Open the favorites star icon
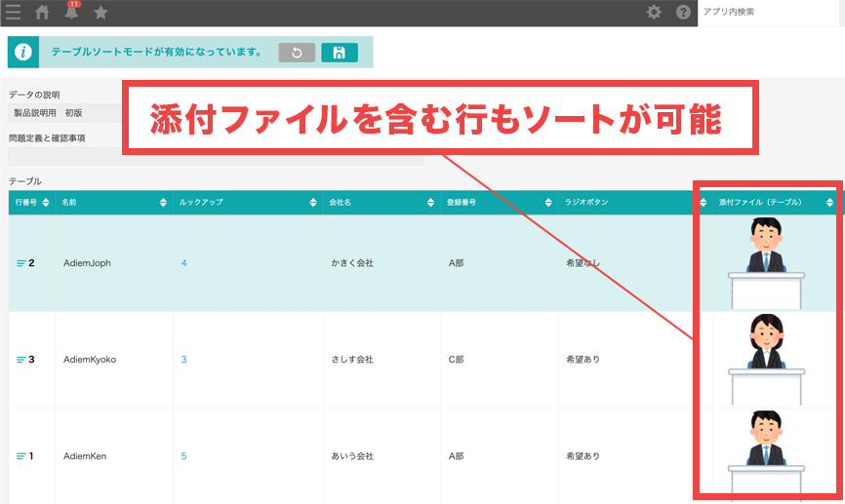 tap(101, 13)
